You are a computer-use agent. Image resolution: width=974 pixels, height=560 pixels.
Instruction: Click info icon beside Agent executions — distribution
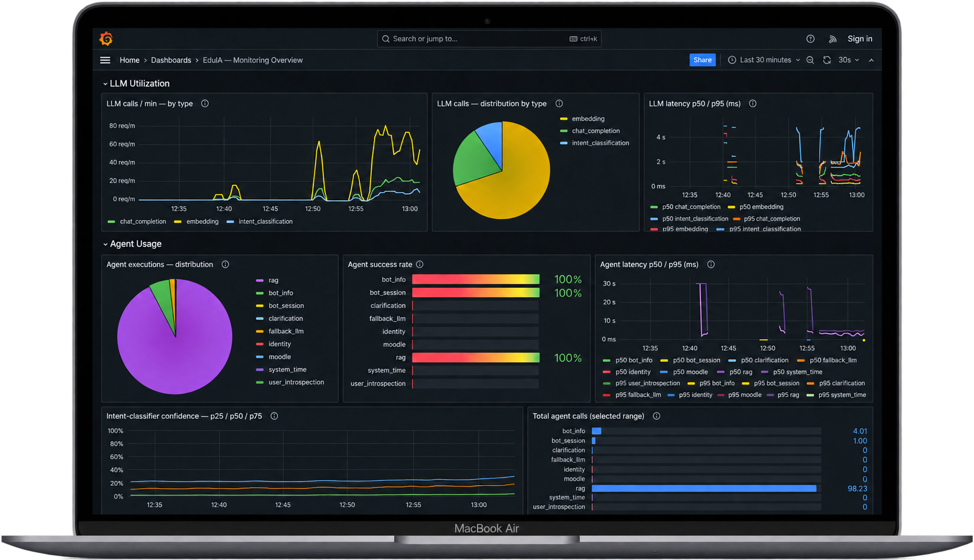pyautogui.click(x=225, y=264)
